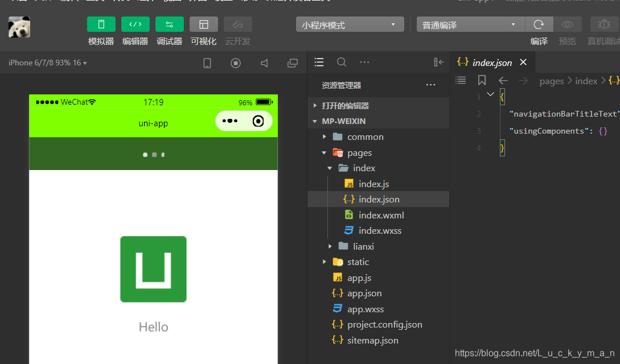Select index.json in the file tree
620x364 pixels.
(379, 200)
